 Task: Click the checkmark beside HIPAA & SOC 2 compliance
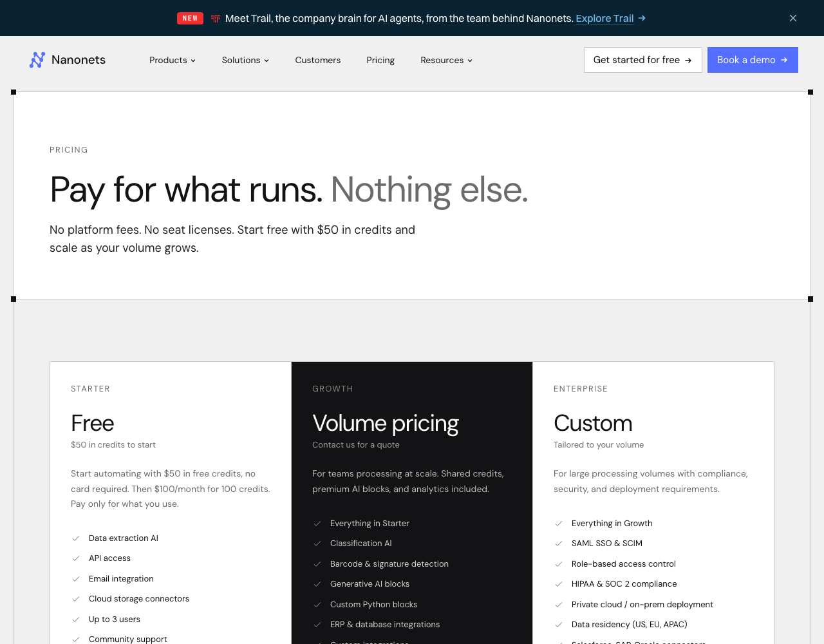coord(559,584)
